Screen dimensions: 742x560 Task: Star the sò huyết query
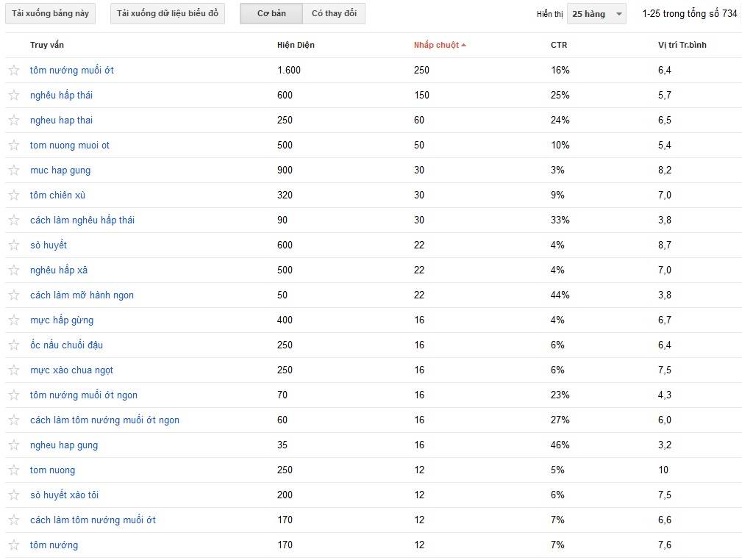tap(14, 245)
